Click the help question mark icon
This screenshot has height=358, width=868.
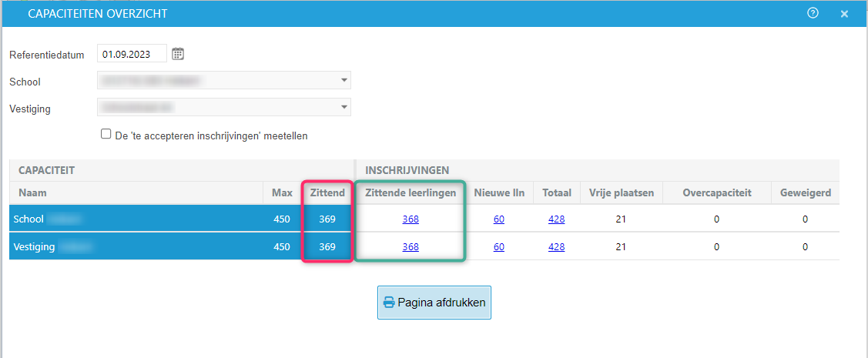point(813,13)
